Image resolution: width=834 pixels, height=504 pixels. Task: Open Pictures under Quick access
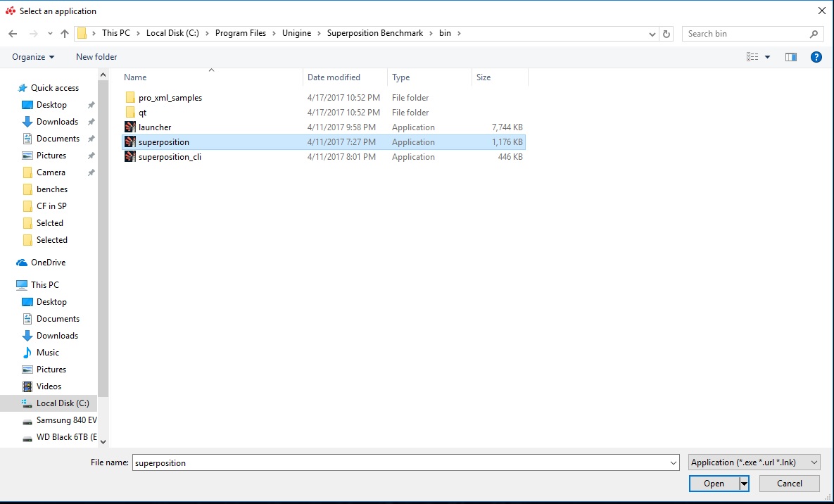tap(51, 156)
